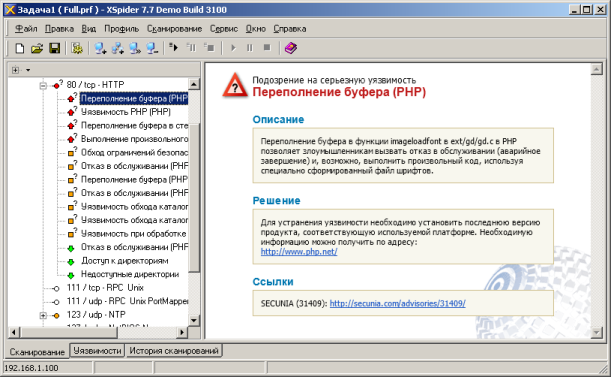Add host range with the networked computers icon
The height and width of the screenshot is (377, 611).
tap(118, 48)
